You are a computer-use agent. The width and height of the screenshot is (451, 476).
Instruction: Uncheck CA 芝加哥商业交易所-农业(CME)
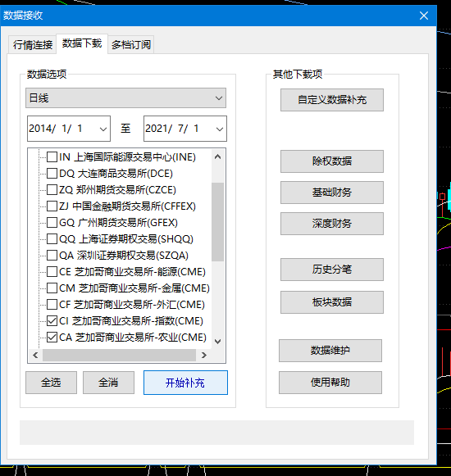pyautogui.click(x=52, y=338)
